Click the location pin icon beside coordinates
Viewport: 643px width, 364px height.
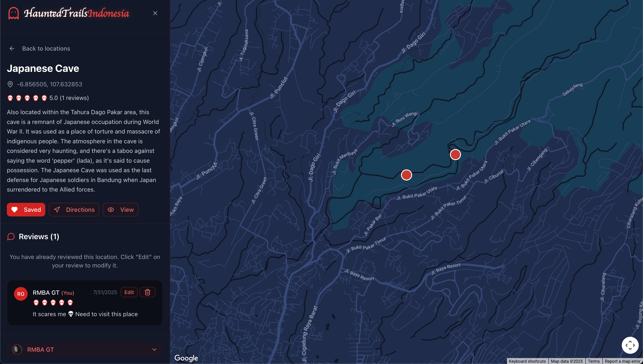10,84
